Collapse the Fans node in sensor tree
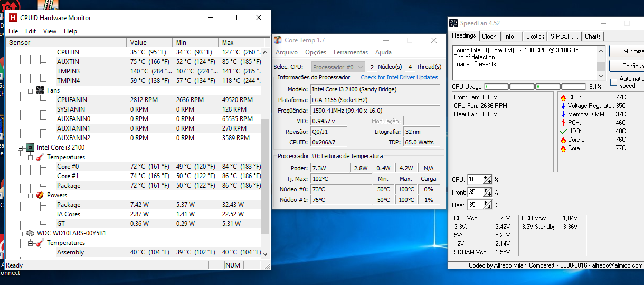Screen dimensions: 644x285 (x=31, y=90)
